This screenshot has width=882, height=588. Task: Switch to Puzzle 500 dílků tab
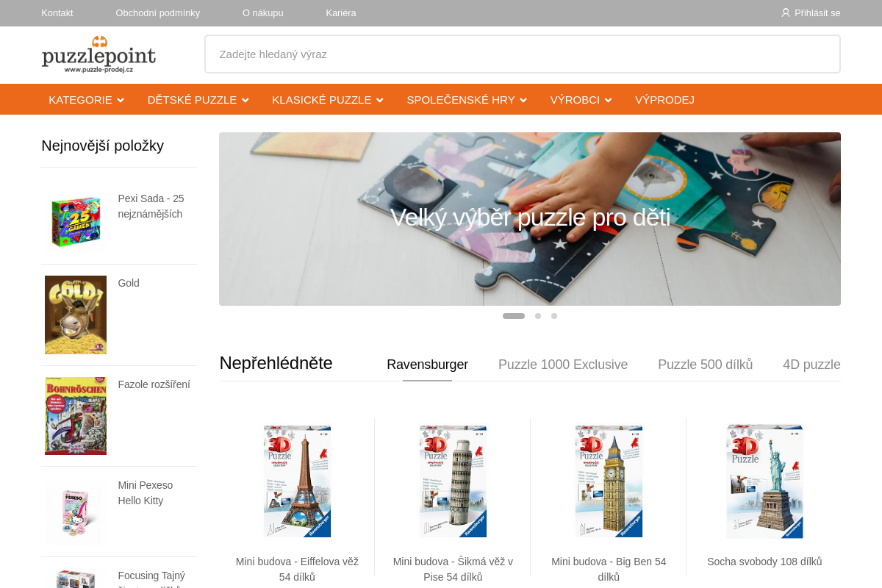pos(706,365)
